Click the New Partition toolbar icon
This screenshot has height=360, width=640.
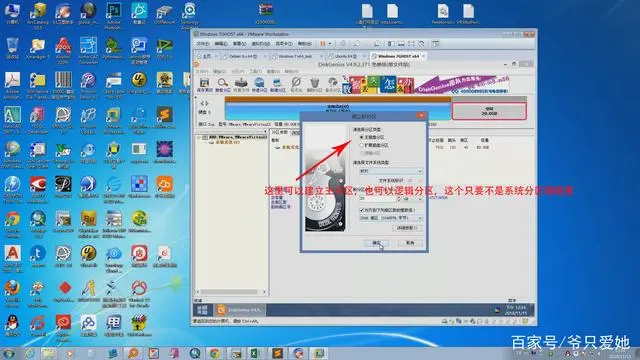pyautogui.click(x=278, y=85)
